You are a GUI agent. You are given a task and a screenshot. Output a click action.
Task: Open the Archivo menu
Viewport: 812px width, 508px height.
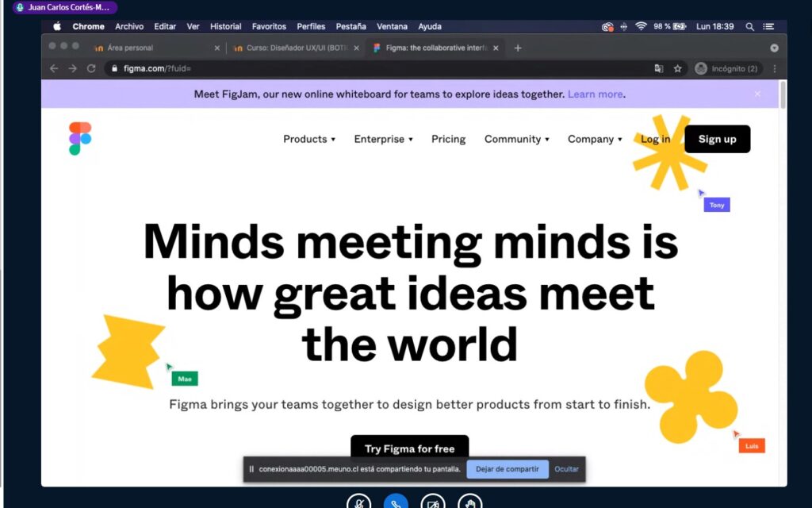[129, 26]
